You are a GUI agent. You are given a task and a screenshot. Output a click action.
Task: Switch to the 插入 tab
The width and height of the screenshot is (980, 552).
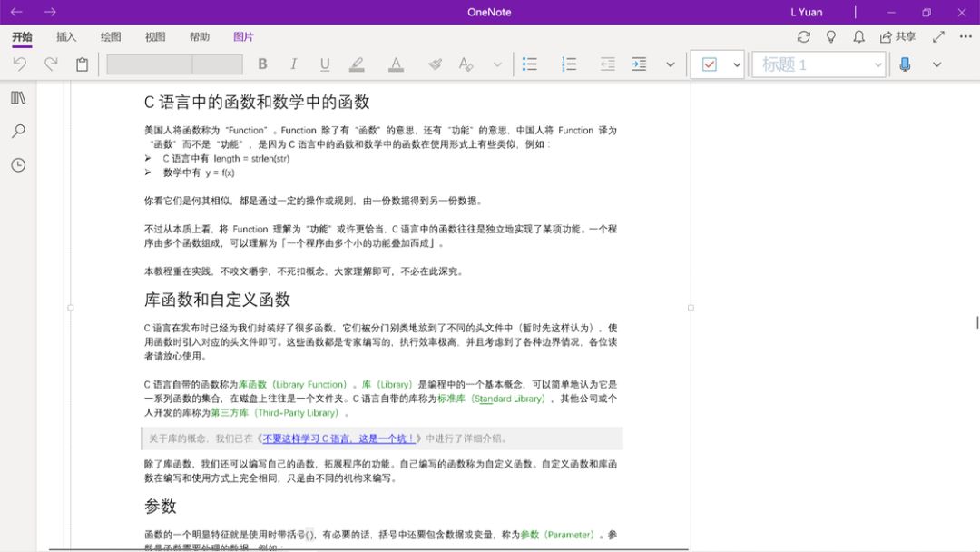(66, 37)
